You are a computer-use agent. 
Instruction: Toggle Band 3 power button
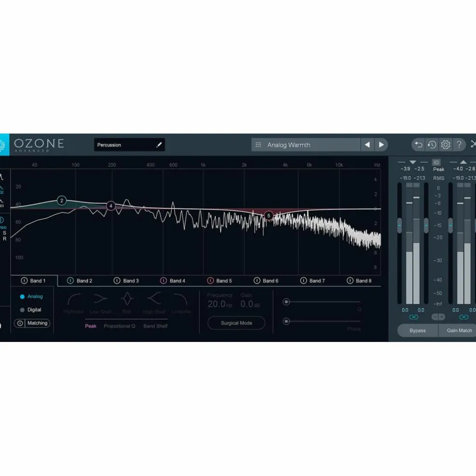point(117,281)
